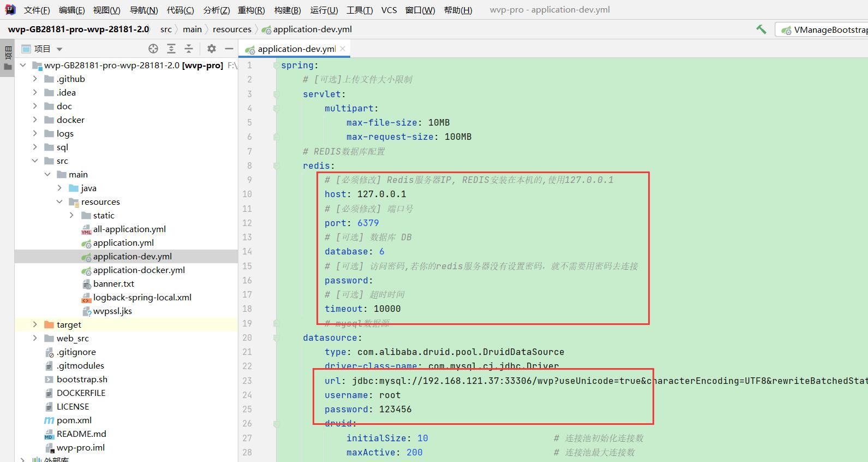Expand the target folder

tap(35, 324)
